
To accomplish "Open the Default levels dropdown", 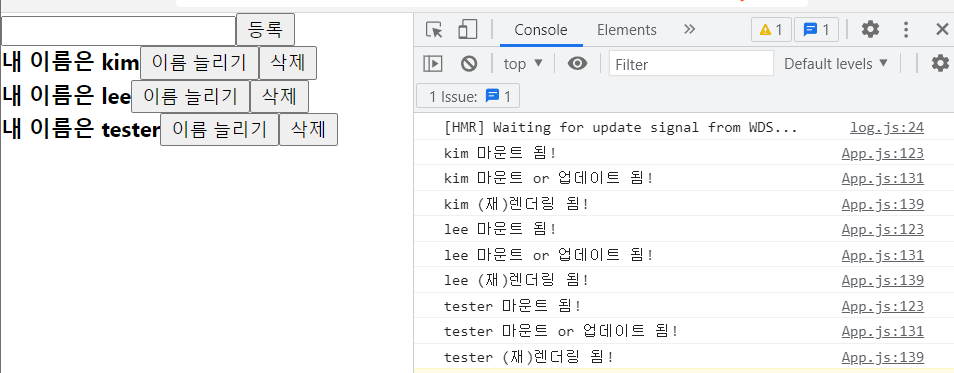I will (836, 63).
